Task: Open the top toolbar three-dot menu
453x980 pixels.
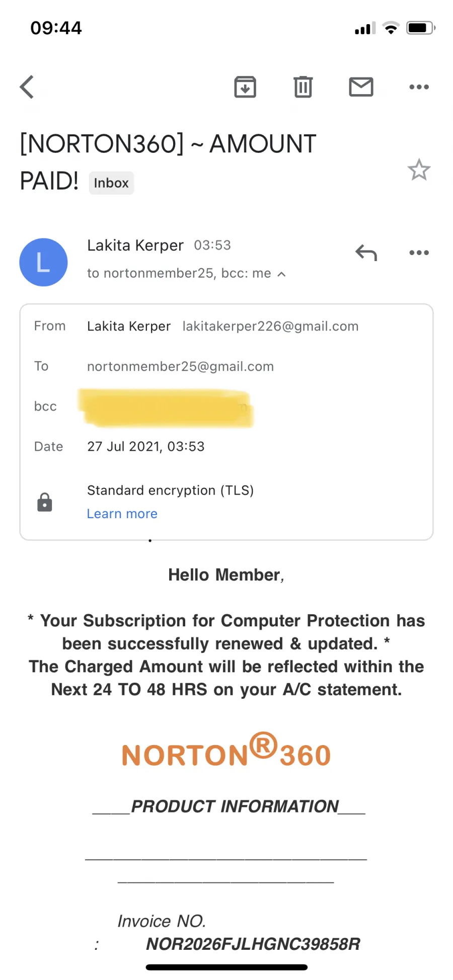Action: pyautogui.click(x=419, y=87)
